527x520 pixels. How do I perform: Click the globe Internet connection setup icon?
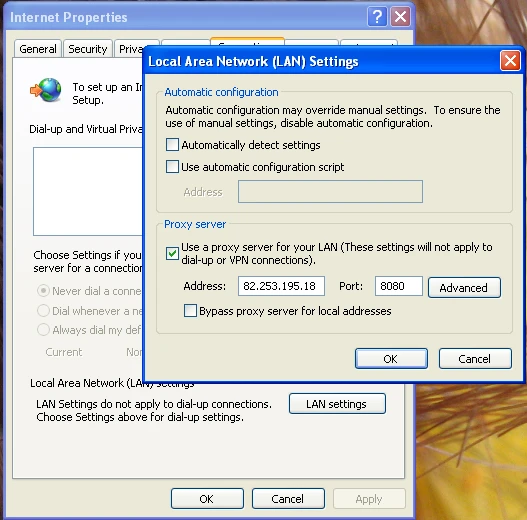[x=46, y=90]
